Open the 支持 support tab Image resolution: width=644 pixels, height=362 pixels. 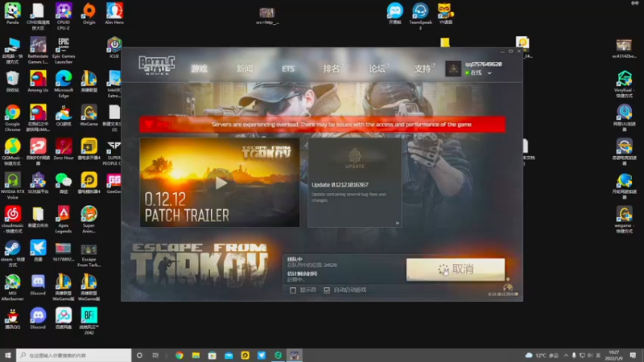pos(422,68)
